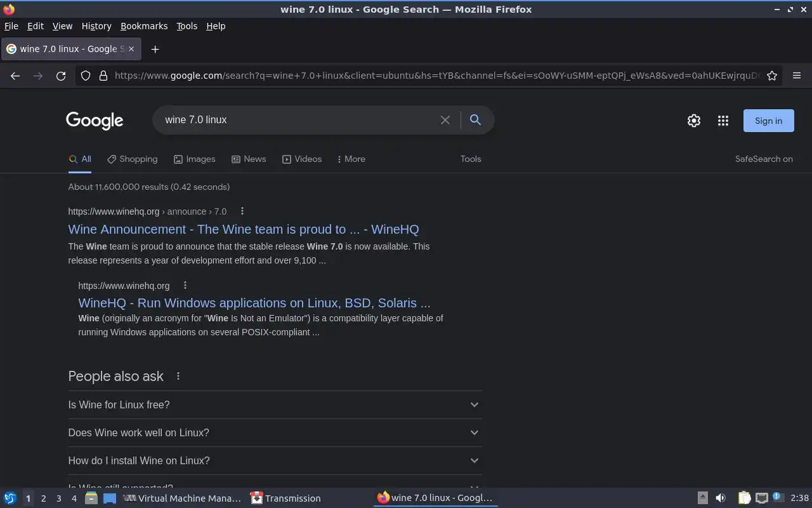Open the taskbar start menu icon
This screenshot has width=812, height=508.
coord(10,498)
